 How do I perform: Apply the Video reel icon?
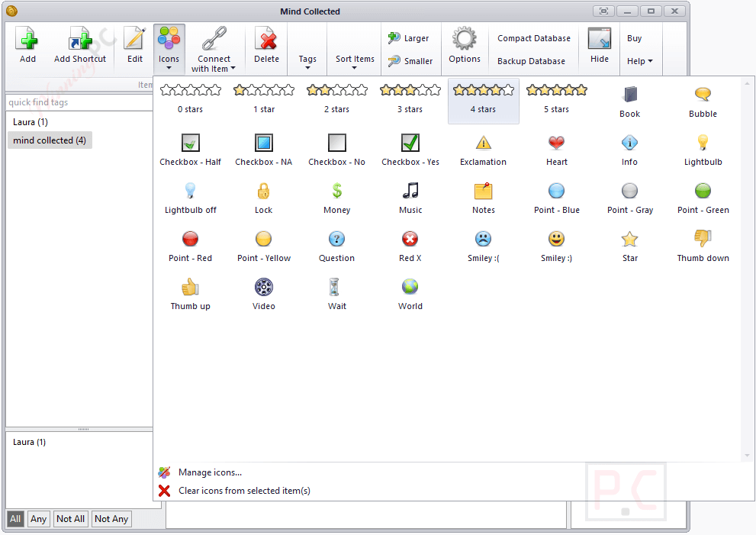(x=264, y=295)
